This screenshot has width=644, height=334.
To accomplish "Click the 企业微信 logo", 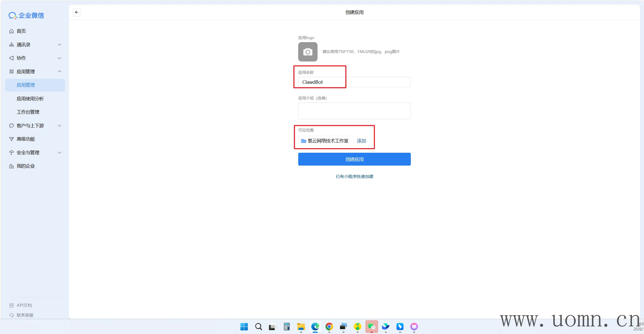I will tap(26, 15).
